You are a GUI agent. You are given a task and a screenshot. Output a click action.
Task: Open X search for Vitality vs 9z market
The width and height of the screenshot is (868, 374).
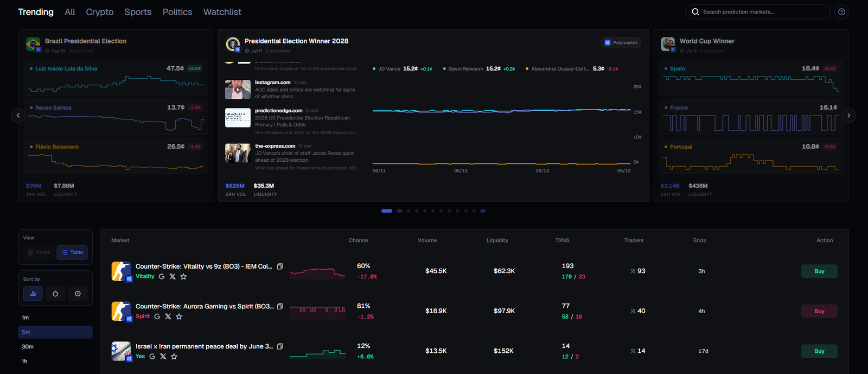[x=173, y=276]
